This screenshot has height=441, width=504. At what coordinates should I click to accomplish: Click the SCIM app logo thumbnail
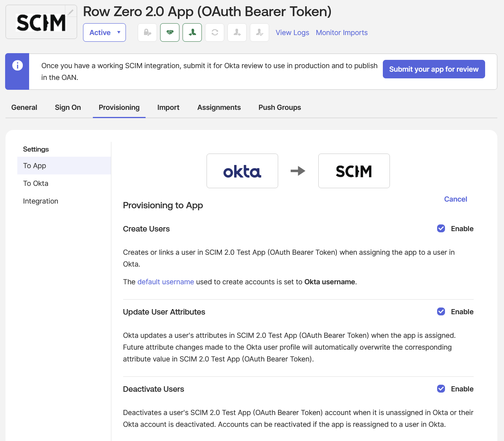tap(41, 22)
